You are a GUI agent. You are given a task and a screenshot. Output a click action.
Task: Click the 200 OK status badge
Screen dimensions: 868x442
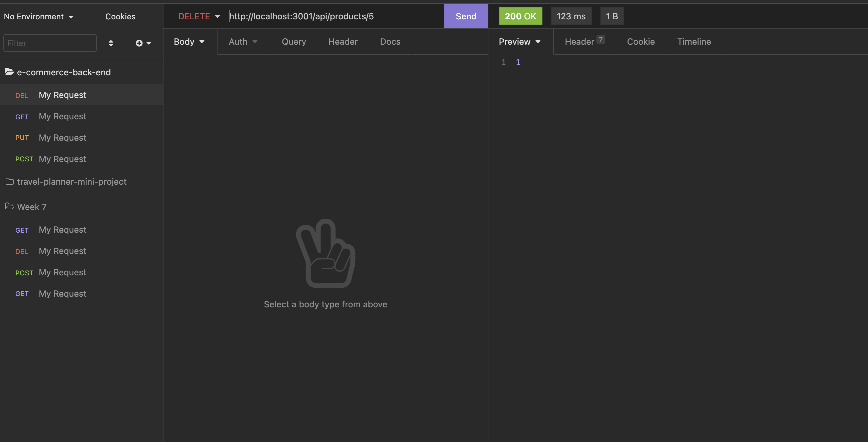[520, 16]
